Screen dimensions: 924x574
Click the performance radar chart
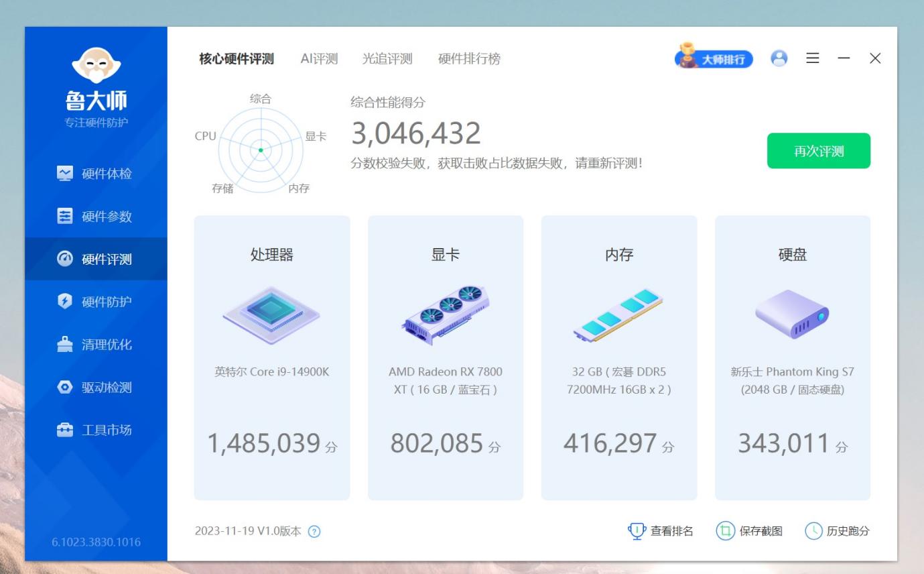tap(261, 150)
